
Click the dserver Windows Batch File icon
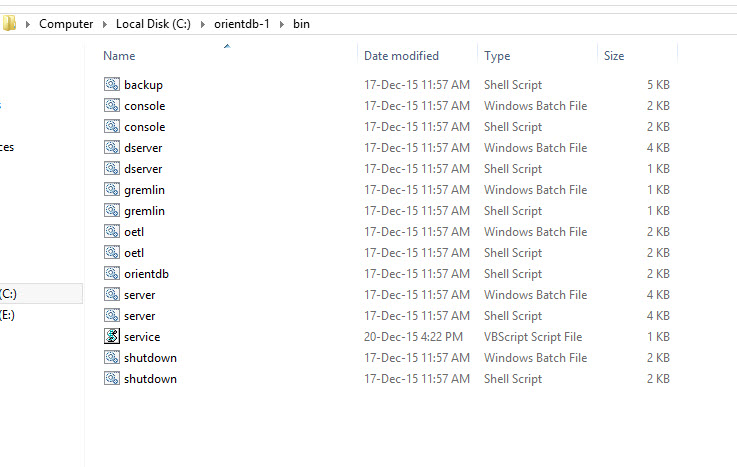[112, 148]
